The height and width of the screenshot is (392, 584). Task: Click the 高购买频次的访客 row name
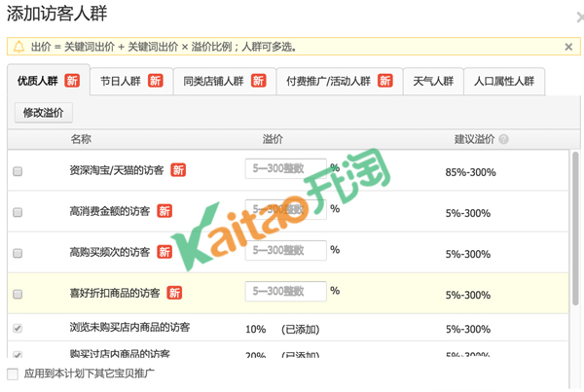[109, 252]
